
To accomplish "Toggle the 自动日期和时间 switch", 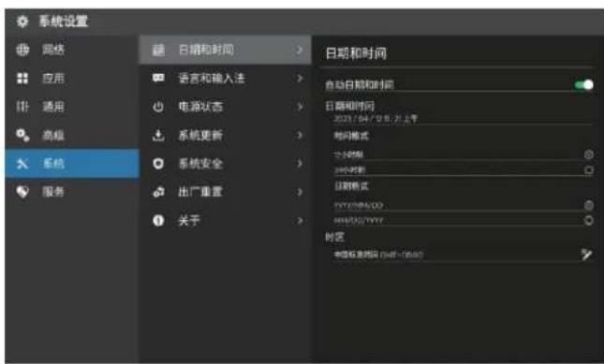I will [583, 84].
